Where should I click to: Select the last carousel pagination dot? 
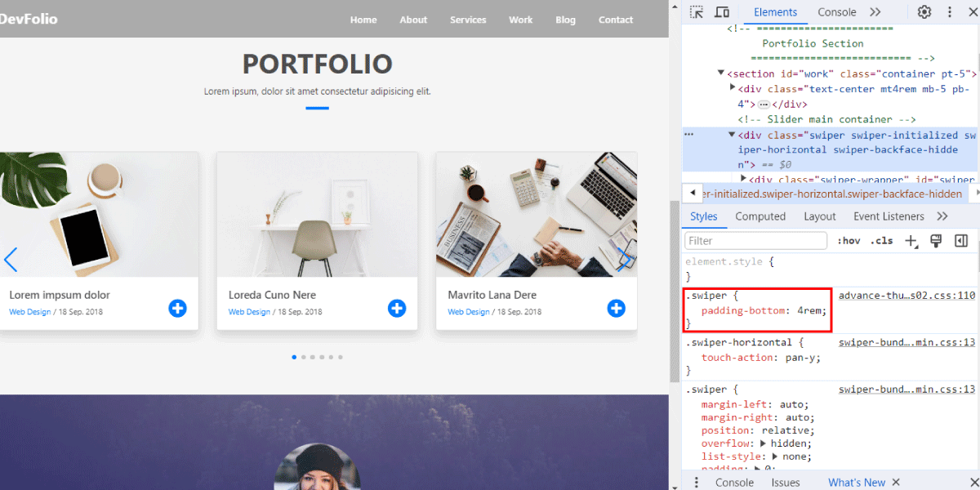[x=341, y=357]
